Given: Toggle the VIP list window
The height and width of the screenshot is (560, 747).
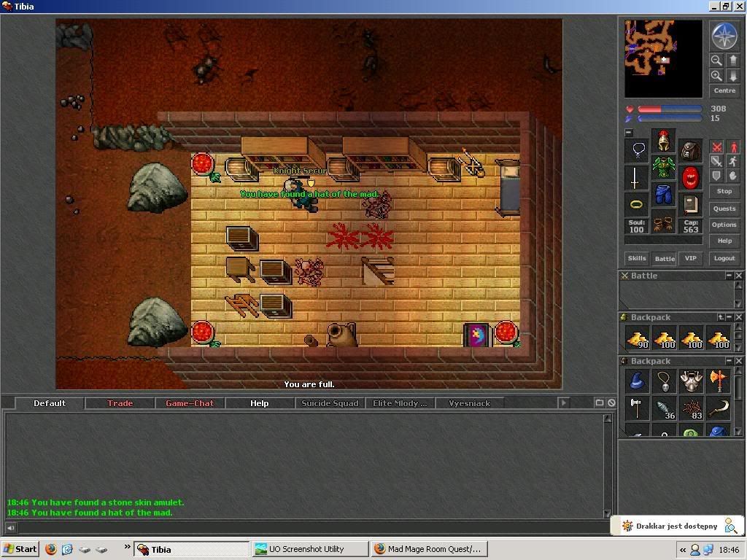Looking at the screenshot, I should pyautogui.click(x=690, y=258).
